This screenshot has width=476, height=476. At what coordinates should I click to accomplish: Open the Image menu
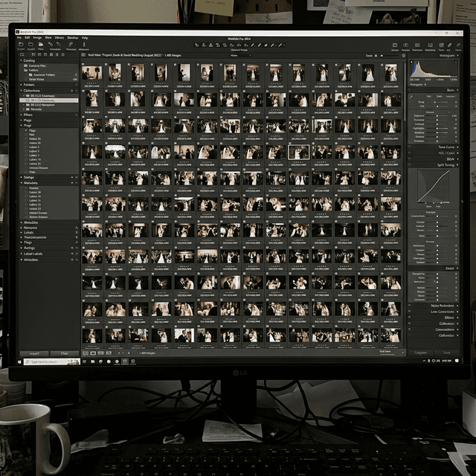pyautogui.click(x=37, y=38)
